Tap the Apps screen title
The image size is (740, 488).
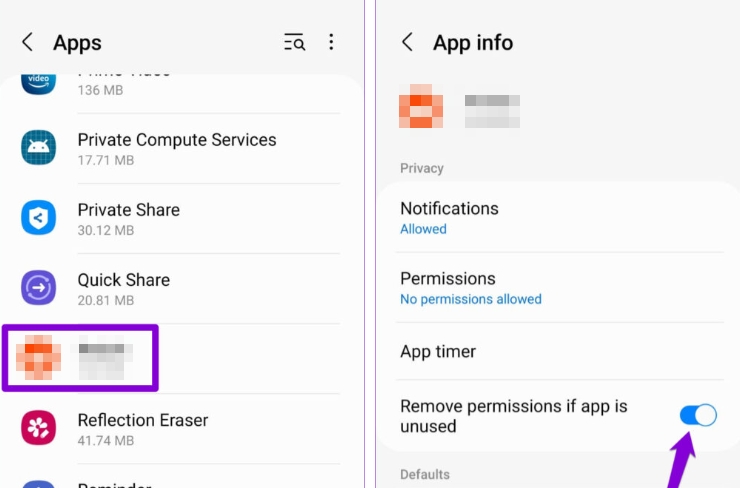[77, 43]
